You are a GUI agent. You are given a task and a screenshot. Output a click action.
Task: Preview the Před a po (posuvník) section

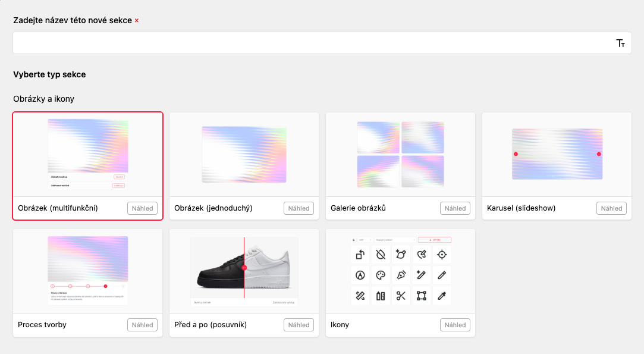pyautogui.click(x=299, y=325)
